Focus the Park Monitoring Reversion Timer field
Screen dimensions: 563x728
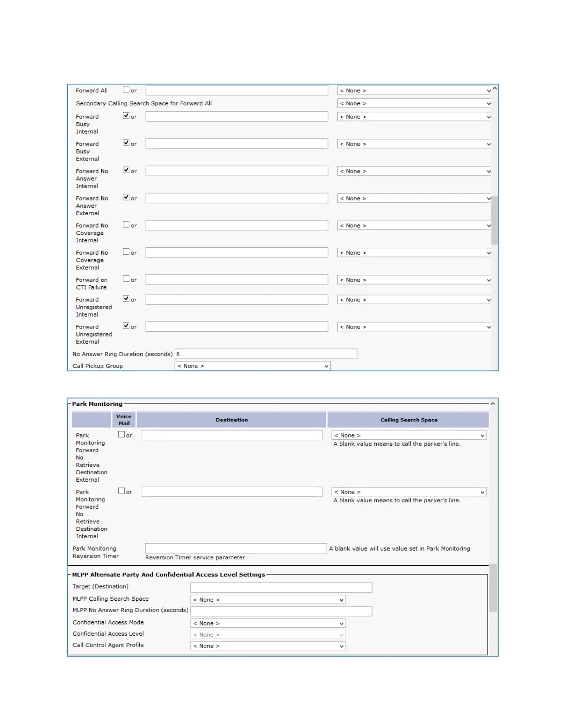[x=236, y=548]
